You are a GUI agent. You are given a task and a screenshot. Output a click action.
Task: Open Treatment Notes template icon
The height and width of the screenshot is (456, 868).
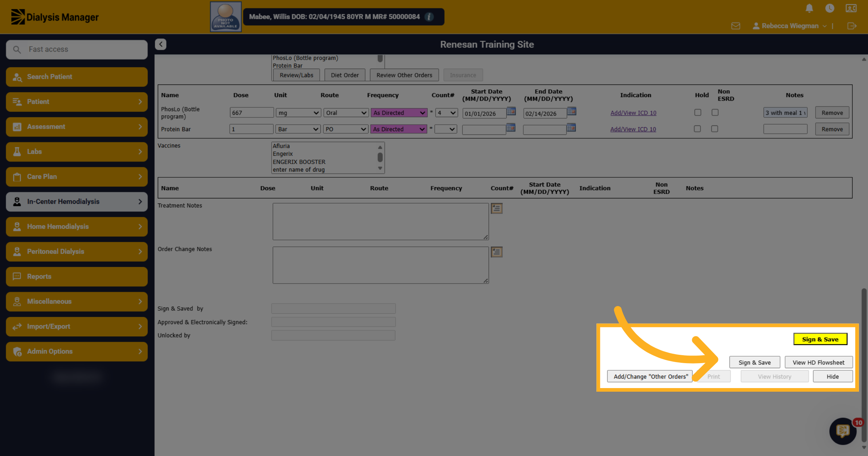[x=497, y=208]
